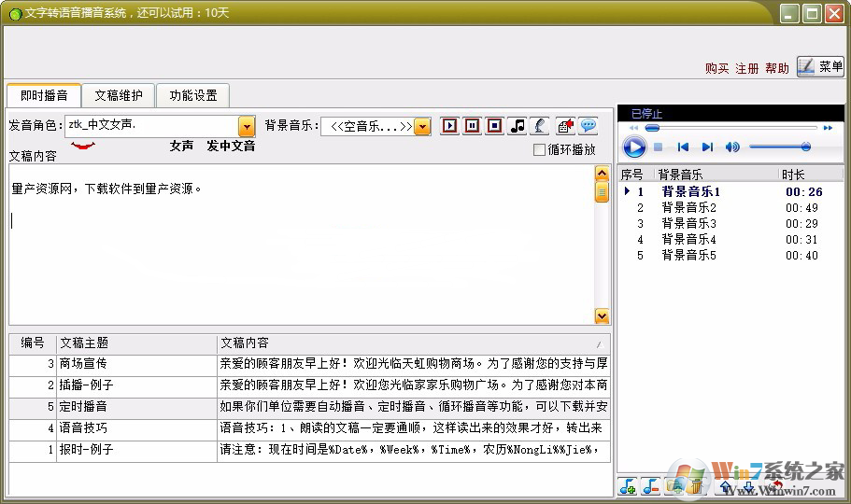Stop the media player with the square button
Screen dimensions: 851x504
pyautogui.click(x=659, y=147)
